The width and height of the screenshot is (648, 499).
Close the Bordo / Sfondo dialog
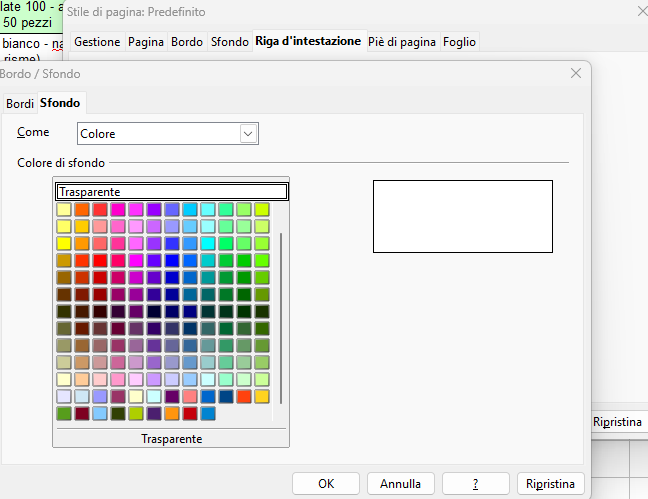tap(575, 73)
